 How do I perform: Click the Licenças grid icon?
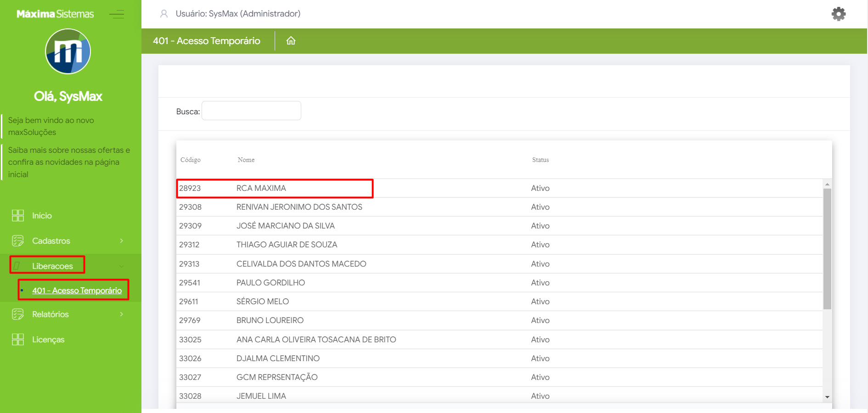pos(18,340)
